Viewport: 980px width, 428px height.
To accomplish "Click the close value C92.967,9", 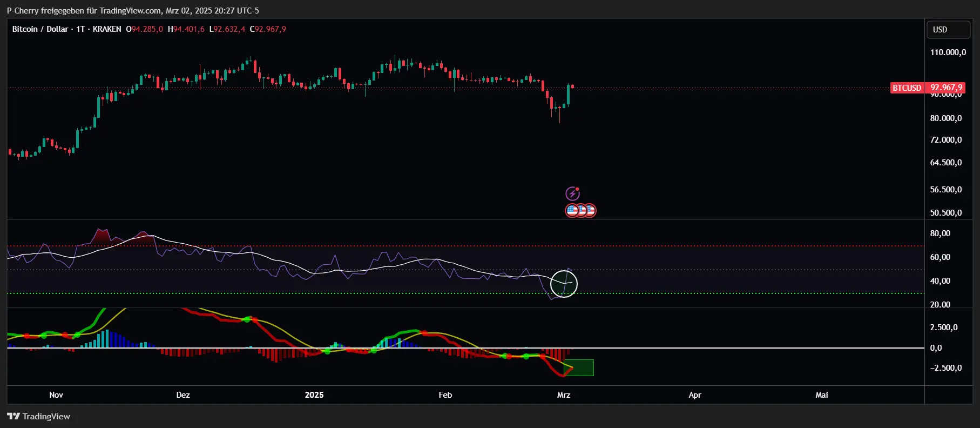I will coord(268,29).
